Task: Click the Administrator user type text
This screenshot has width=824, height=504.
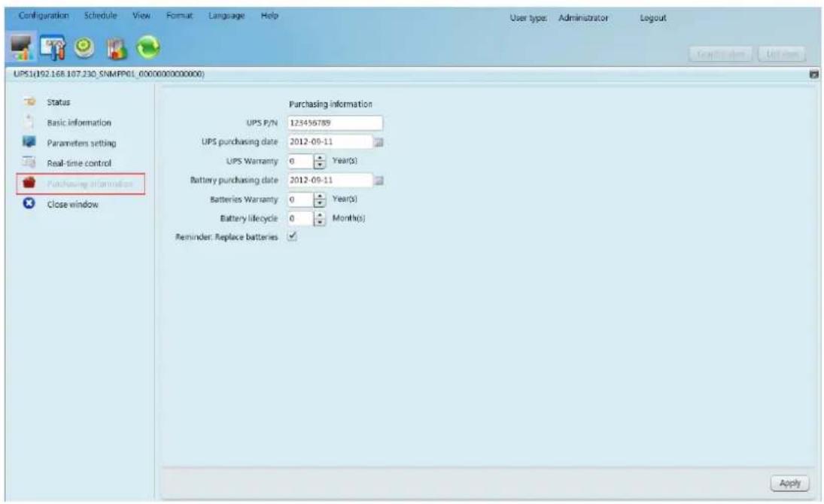Action: (583, 18)
